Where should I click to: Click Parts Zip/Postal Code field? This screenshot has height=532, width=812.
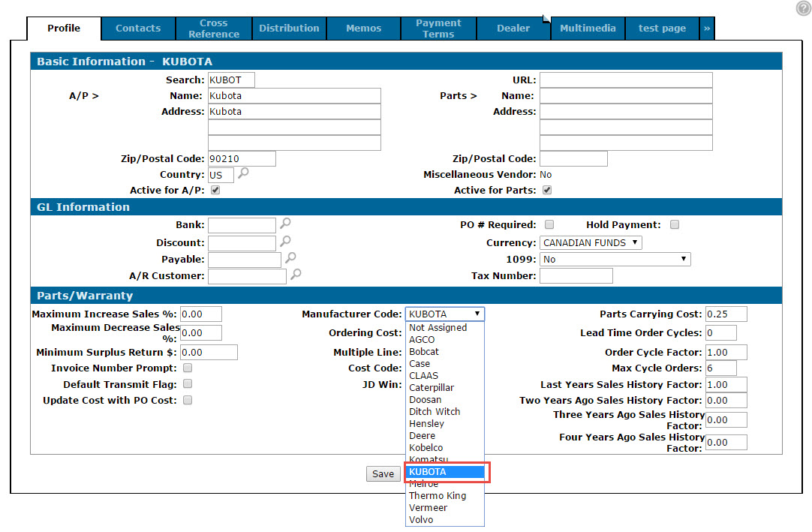(x=574, y=158)
